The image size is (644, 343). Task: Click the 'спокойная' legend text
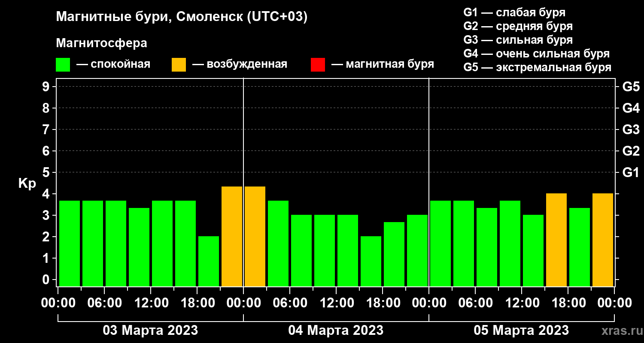coord(121,64)
